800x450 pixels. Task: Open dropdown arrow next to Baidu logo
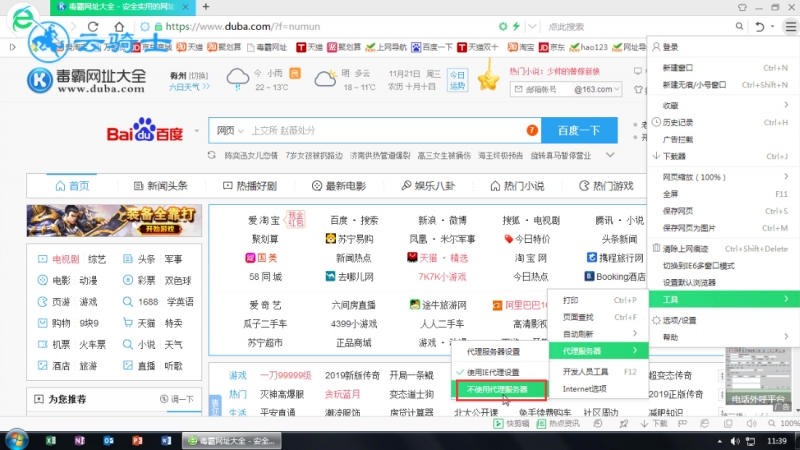[196, 131]
